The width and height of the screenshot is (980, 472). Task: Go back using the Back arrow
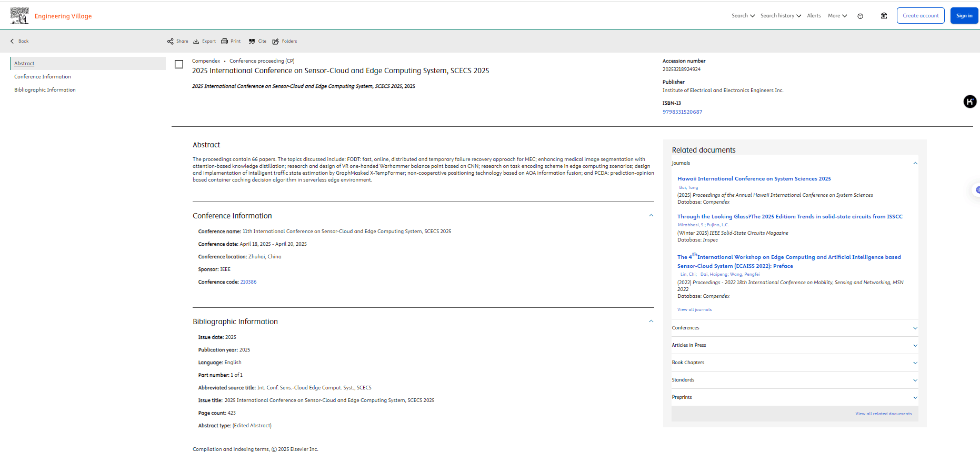[x=13, y=41]
